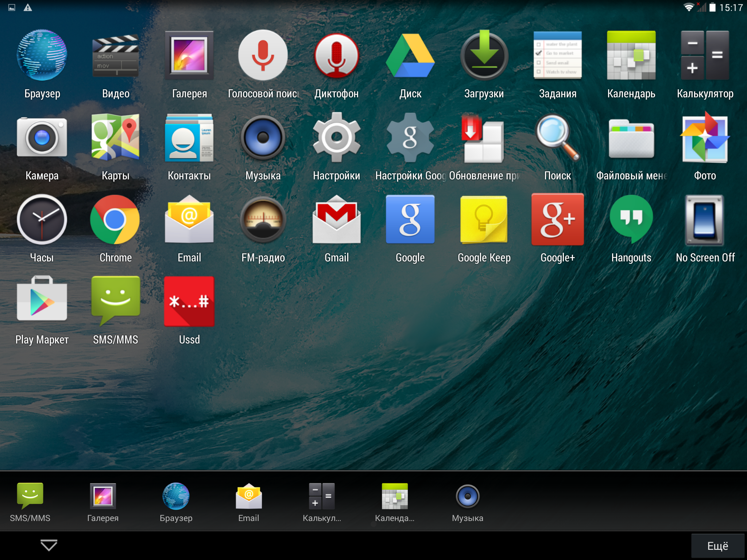Screen dimensions: 747x560
Task: Launch the Фото pinwheel app
Action: (x=705, y=147)
